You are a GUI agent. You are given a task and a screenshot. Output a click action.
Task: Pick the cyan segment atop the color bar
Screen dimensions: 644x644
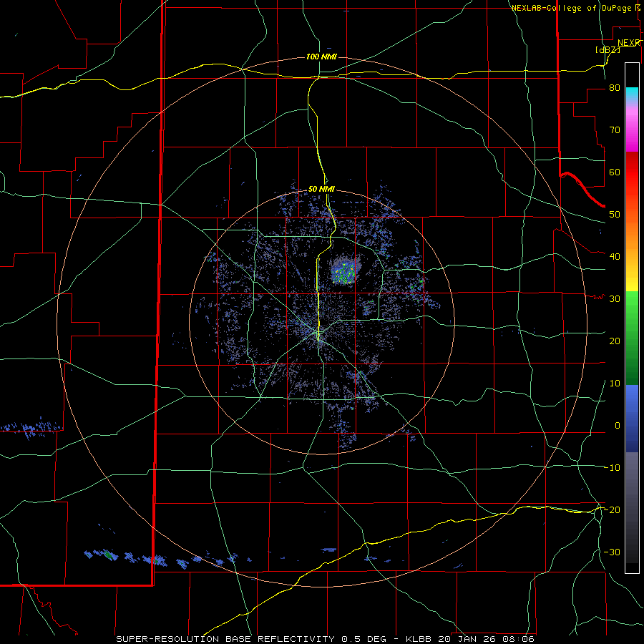click(x=632, y=94)
